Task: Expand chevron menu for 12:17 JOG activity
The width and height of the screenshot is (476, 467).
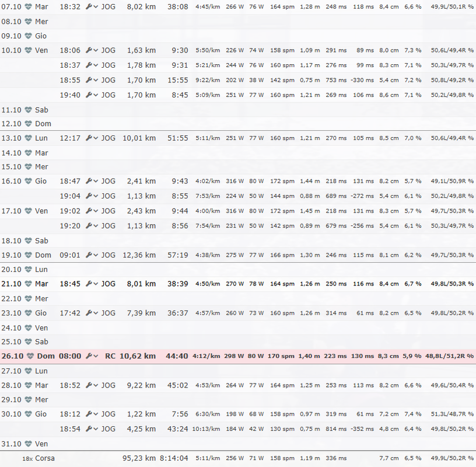Action: pyautogui.click(x=96, y=138)
